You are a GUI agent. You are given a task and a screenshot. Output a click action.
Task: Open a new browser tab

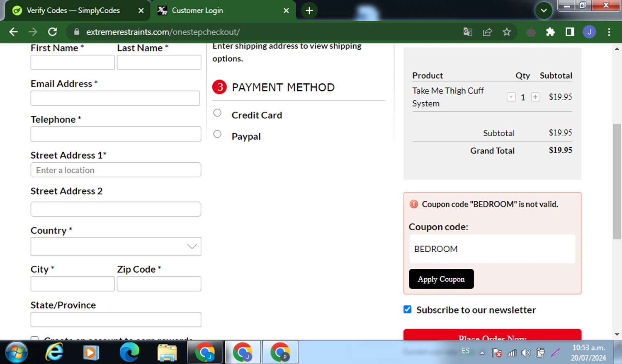coord(309,10)
